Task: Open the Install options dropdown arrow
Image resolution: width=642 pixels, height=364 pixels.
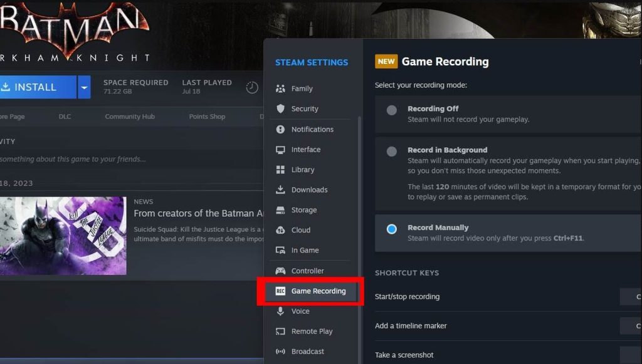Action: [x=84, y=87]
